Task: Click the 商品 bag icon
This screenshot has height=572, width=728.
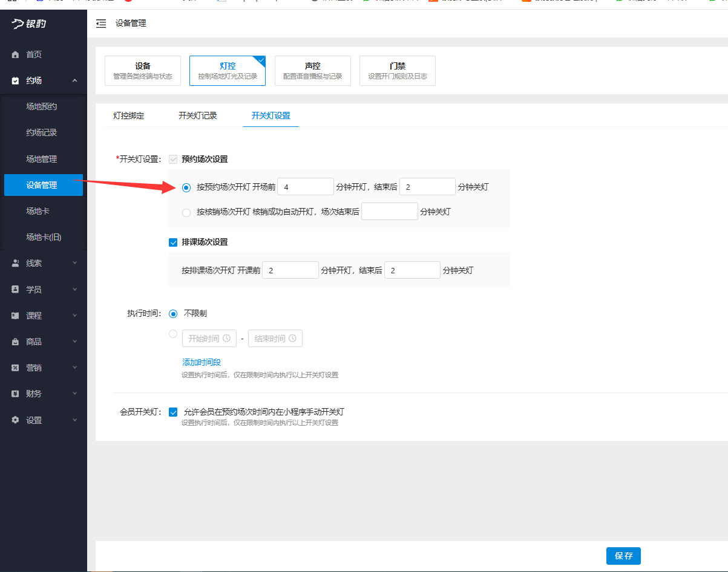Action: [15, 341]
